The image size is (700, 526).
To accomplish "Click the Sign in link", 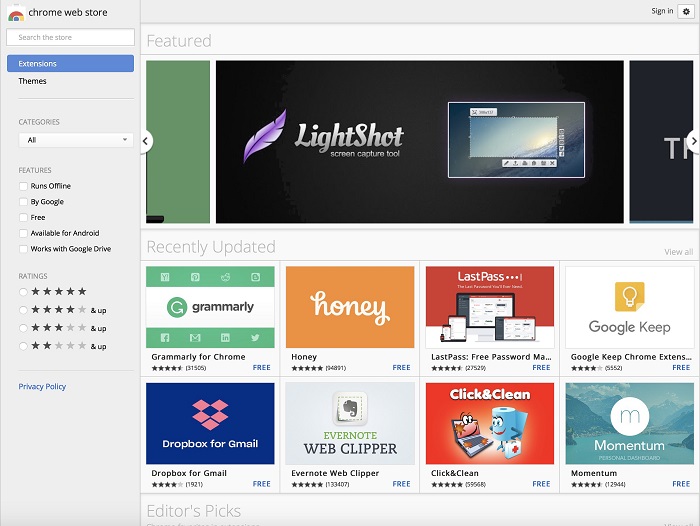I will coord(662,11).
